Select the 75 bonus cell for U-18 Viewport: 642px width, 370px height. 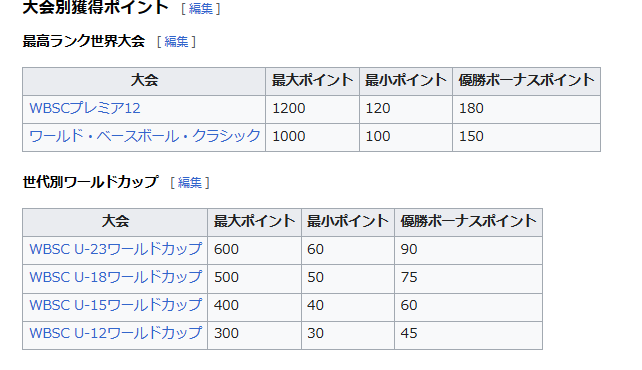click(x=468, y=278)
